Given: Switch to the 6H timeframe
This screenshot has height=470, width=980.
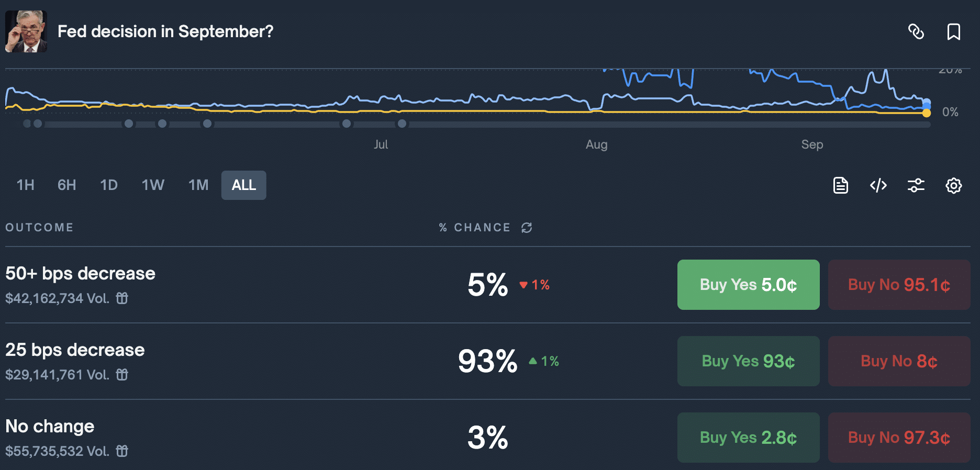Looking at the screenshot, I should click(x=66, y=185).
